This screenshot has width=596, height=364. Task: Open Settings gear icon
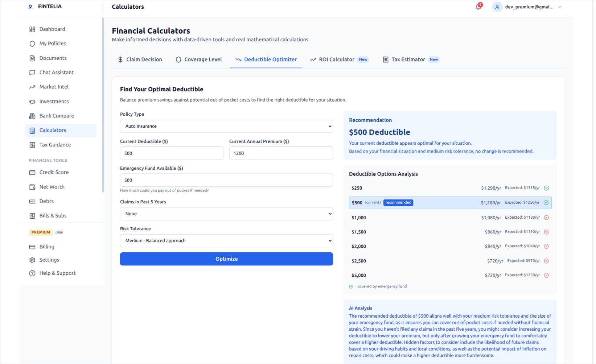(32, 260)
